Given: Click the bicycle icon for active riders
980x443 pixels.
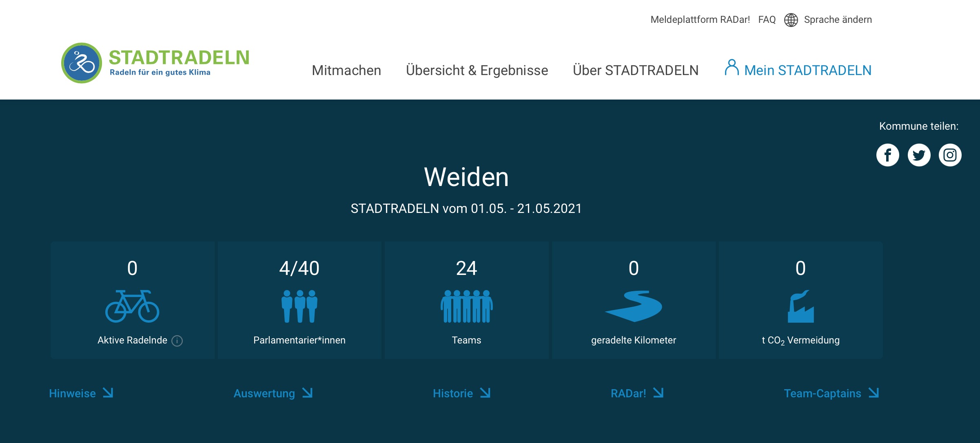Looking at the screenshot, I should point(132,306).
